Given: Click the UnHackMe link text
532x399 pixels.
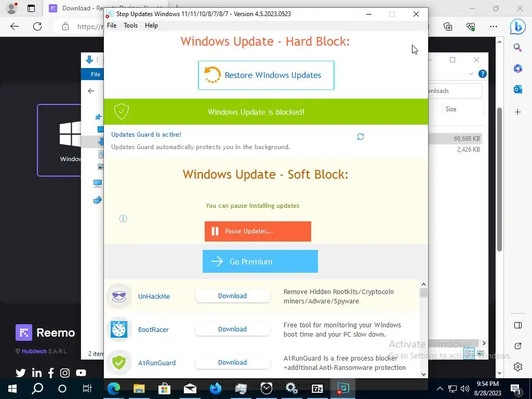Looking at the screenshot, I should pos(154,296).
